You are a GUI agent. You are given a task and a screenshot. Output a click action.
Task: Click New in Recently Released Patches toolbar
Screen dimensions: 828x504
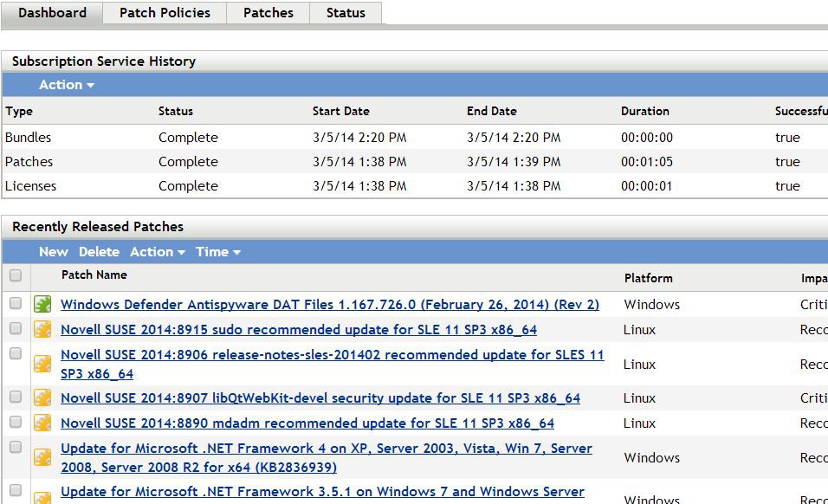(54, 252)
